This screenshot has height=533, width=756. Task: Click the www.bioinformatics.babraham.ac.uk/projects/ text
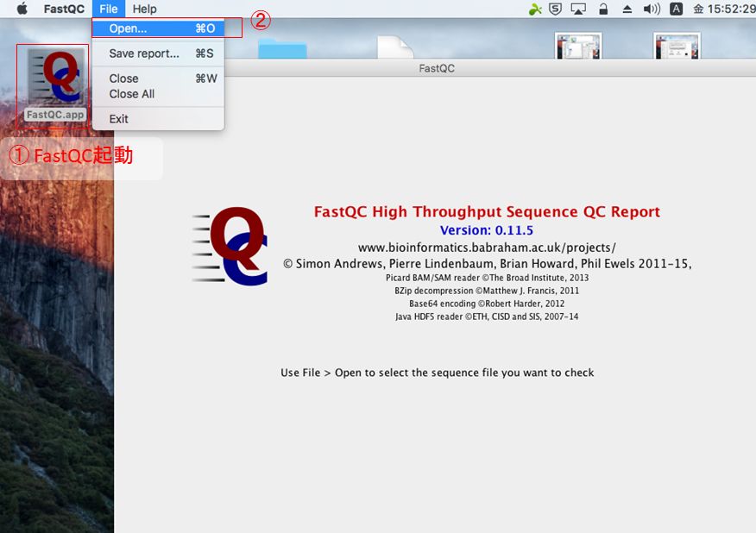pos(487,248)
